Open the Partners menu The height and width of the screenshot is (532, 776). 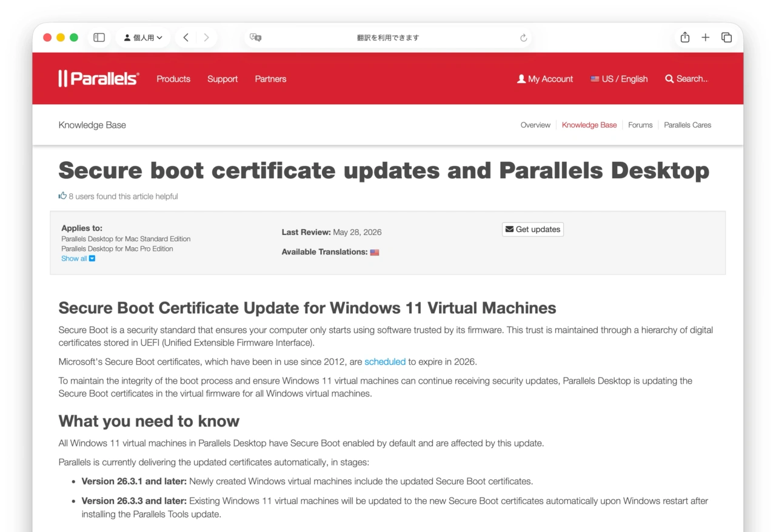point(270,79)
